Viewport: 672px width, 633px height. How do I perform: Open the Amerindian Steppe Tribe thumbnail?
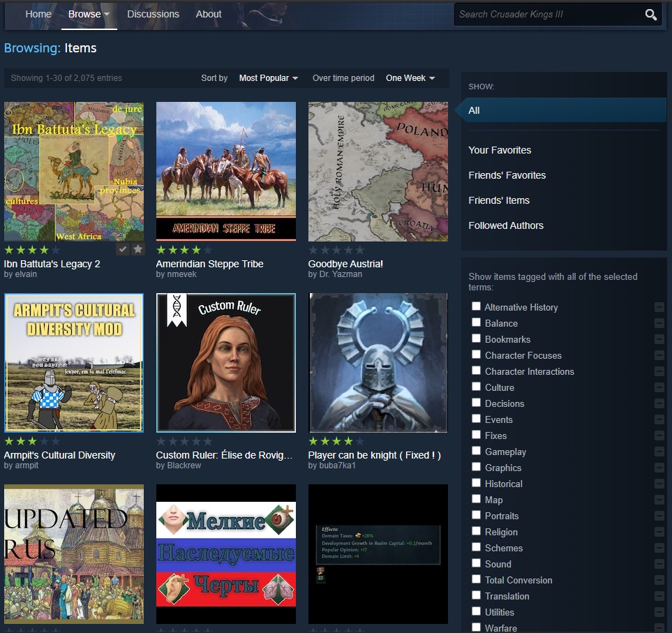click(x=226, y=172)
